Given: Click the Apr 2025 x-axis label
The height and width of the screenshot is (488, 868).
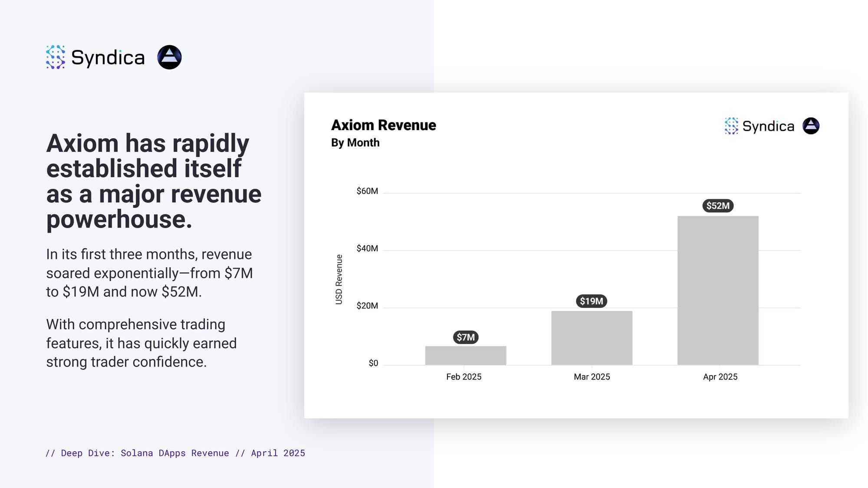Looking at the screenshot, I should 720,377.
